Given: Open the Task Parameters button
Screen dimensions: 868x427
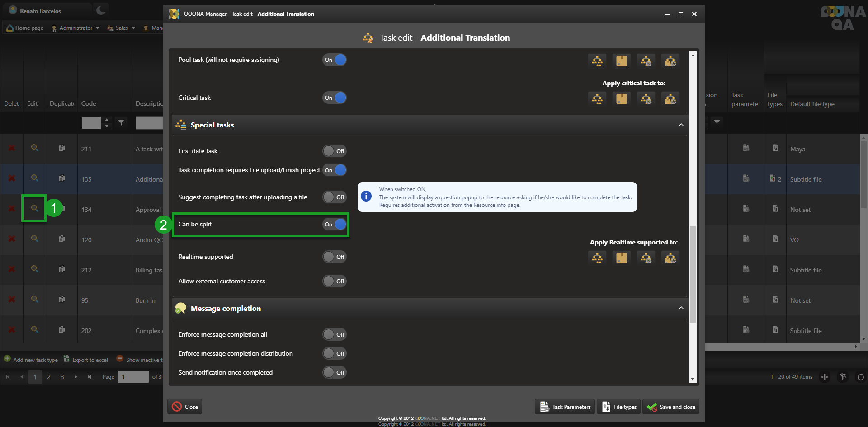Looking at the screenshot, I should coord(566,407).
